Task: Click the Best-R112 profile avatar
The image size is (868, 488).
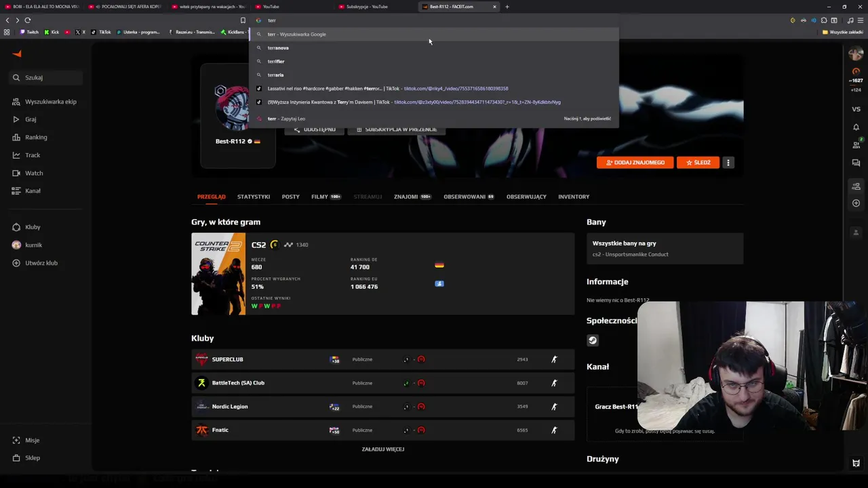Action: 233,108
